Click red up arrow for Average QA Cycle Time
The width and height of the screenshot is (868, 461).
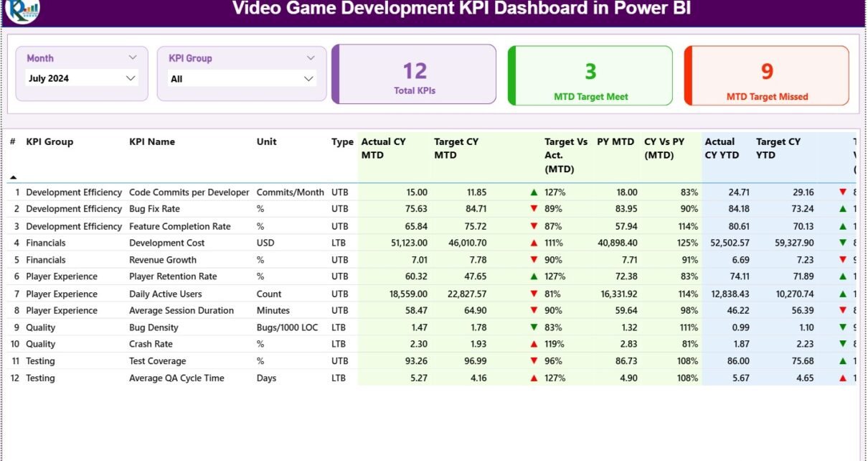coord(534,378)
